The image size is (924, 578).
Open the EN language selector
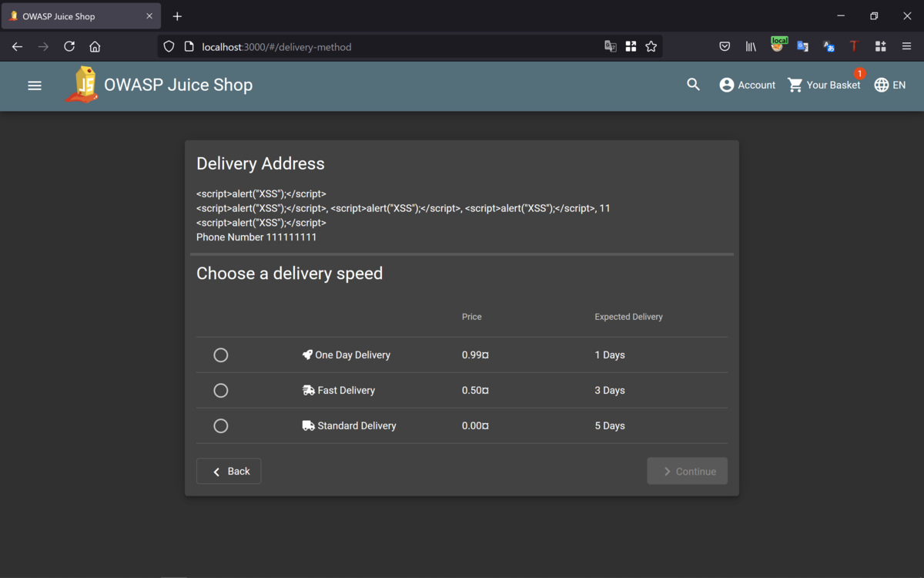890,85
